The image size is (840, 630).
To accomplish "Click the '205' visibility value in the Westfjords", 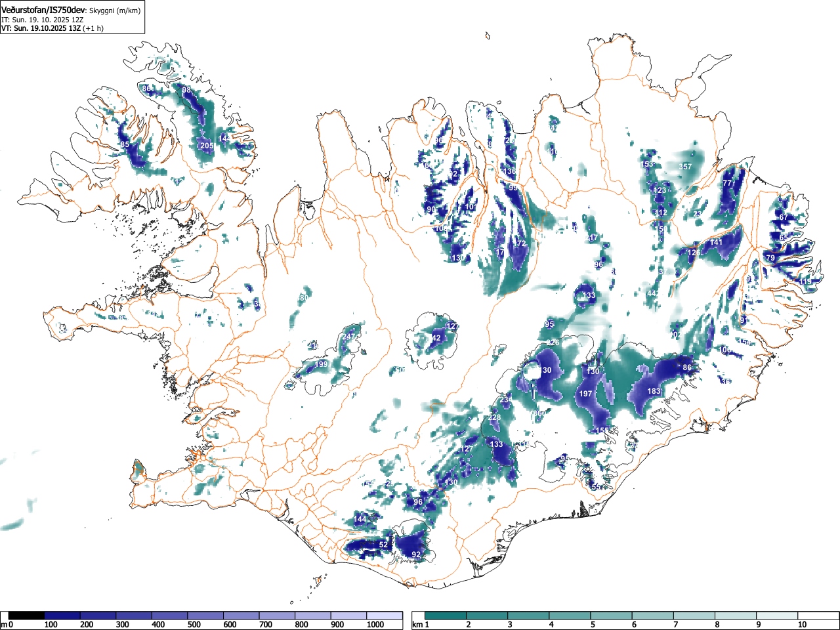I will tap(207, 146).
